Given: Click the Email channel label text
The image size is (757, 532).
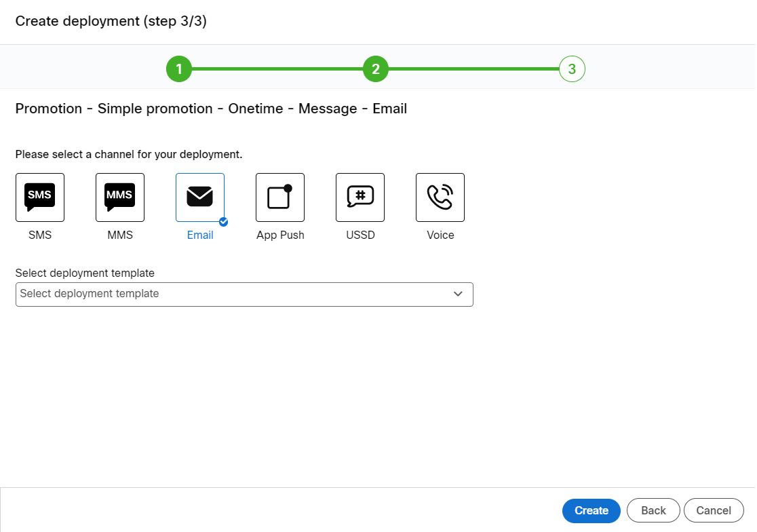Looking at the screenshot, I should click(x=199, y=235).
